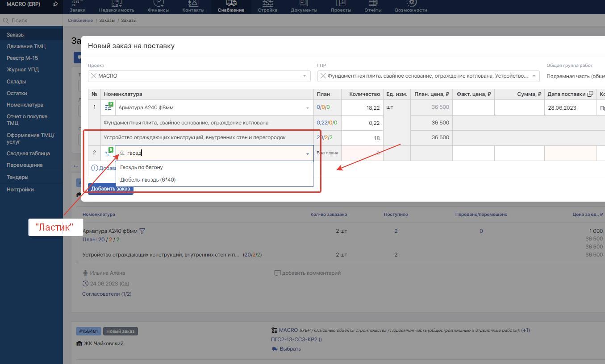Viewport: 605px width, 364px height.
Task: Click the filter icon beside Арматура А240 ф8мм
Action: pos(142,231)
